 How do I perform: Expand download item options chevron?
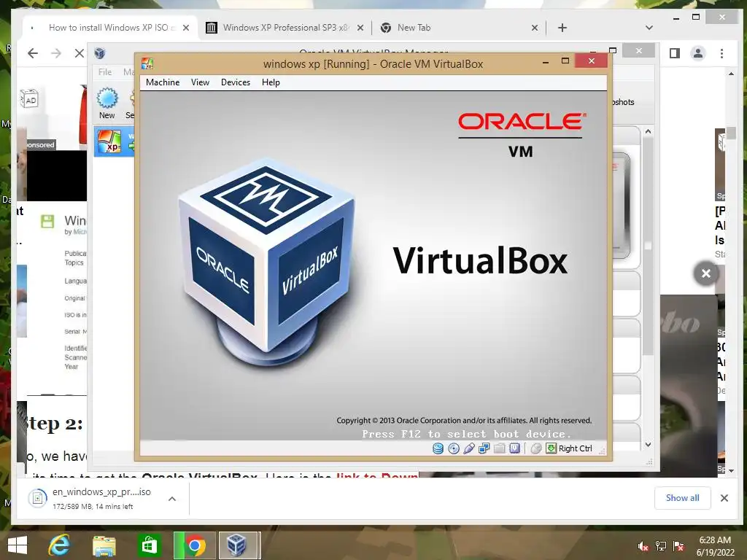pos(172,499)
